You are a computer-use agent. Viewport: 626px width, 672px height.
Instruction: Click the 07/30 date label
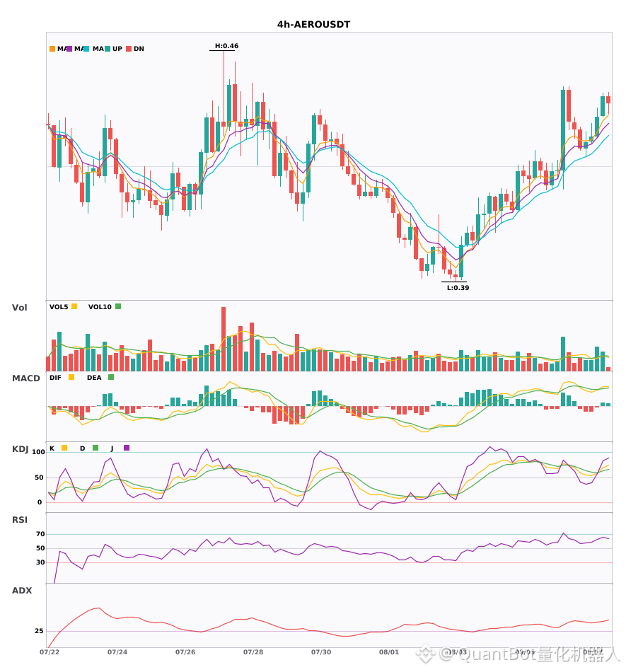pyautogui.click(x=321, y=652)
